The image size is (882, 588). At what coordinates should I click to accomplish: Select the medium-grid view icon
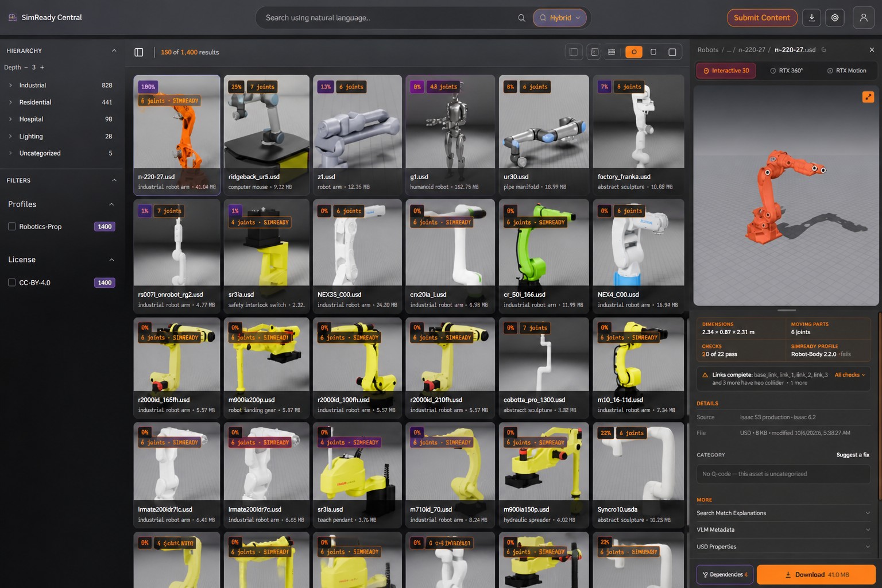click(653, 52)
